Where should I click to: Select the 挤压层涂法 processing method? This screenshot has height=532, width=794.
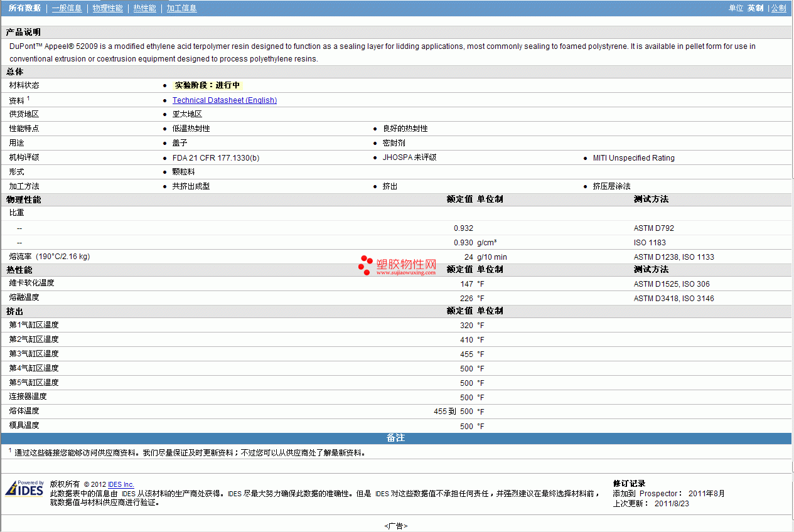(612, 186)
